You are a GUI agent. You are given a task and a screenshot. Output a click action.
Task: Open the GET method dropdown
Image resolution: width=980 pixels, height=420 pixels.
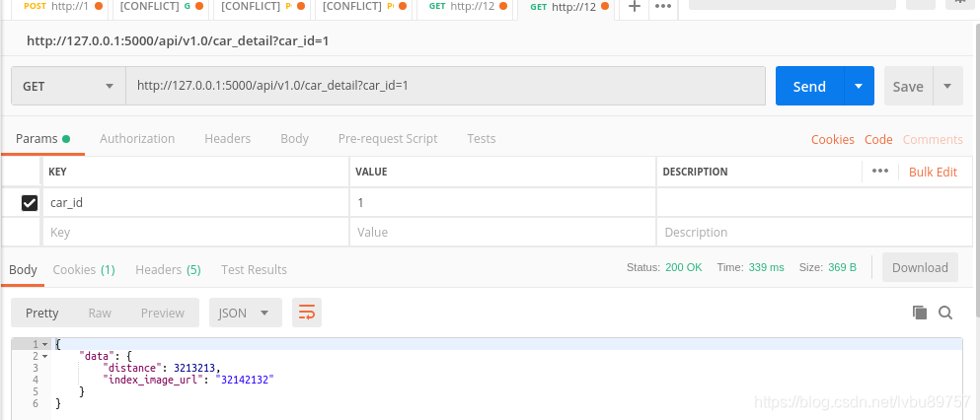point(69,86)
